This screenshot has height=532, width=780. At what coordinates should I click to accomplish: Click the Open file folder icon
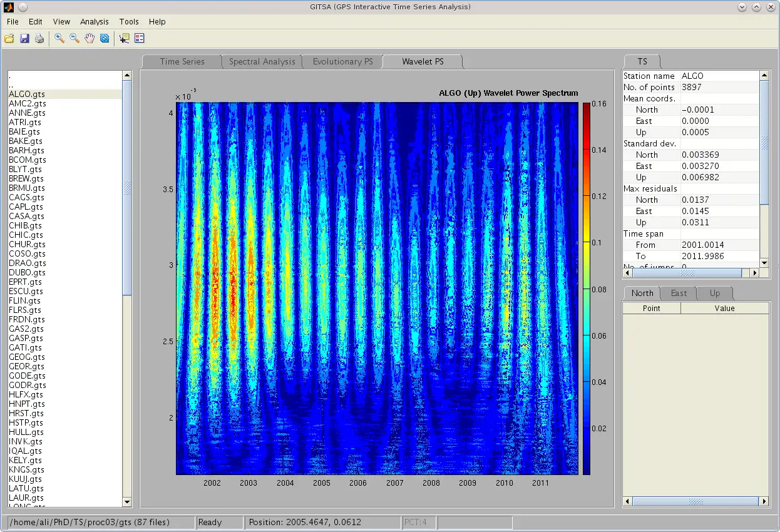(x=9, y=38)
